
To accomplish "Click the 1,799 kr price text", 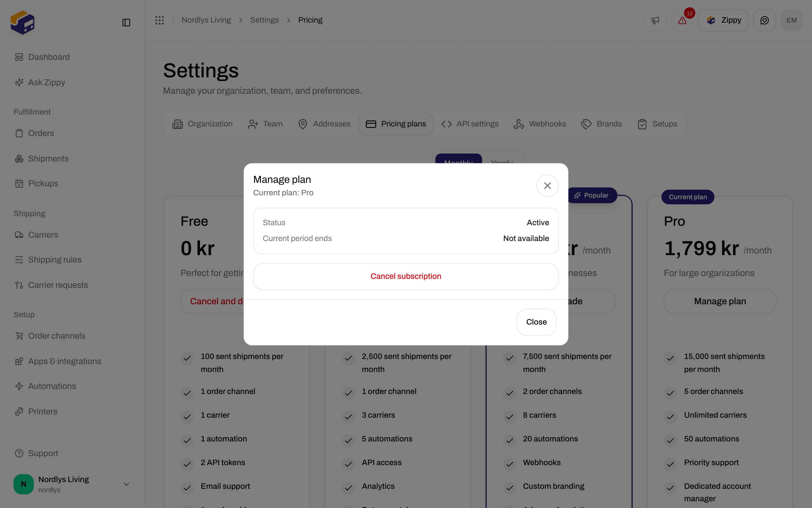I will click(x=701, y=249).
